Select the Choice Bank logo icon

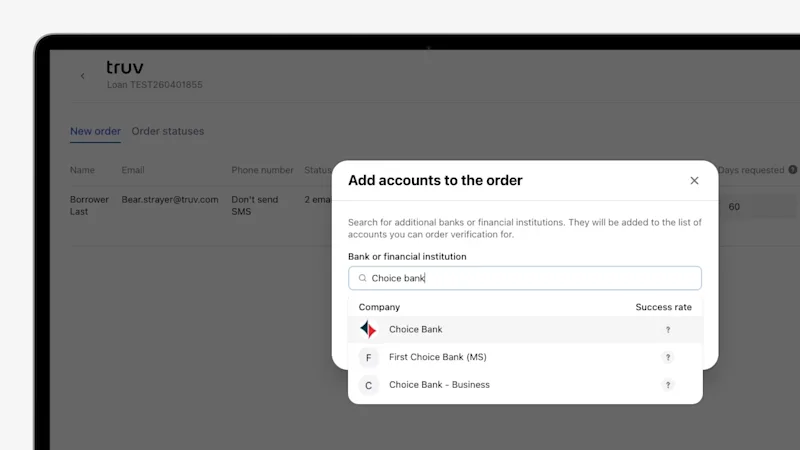(368, 330)
